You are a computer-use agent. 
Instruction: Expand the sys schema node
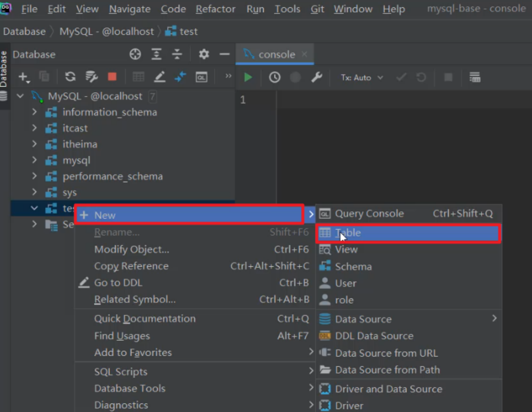tap(34, 192)
